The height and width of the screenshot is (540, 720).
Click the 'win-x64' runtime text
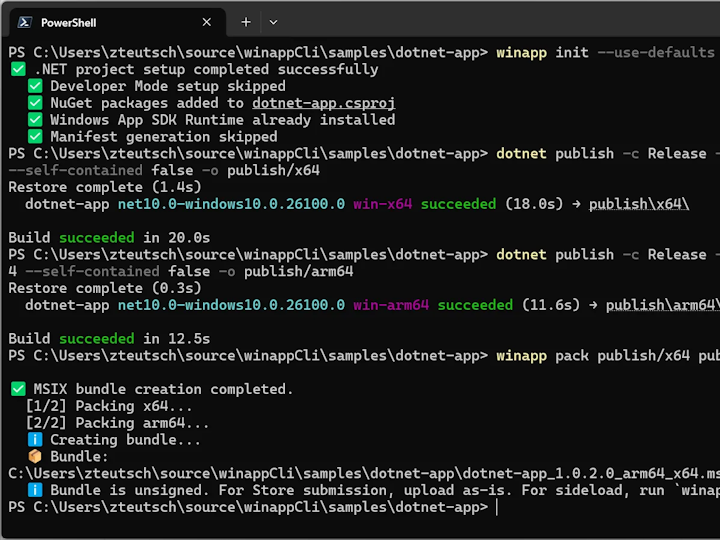click(383, 204)
